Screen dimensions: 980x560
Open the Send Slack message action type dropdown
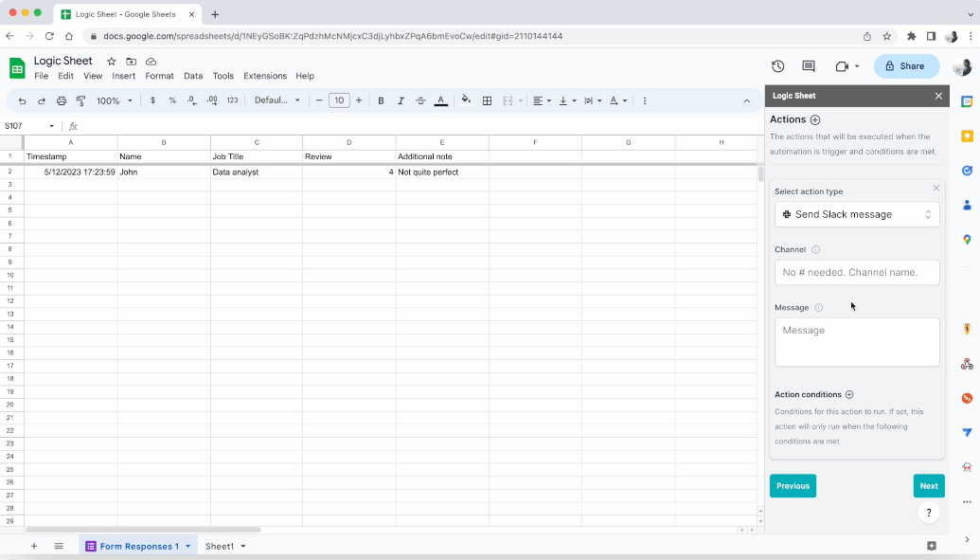point(856,214)
